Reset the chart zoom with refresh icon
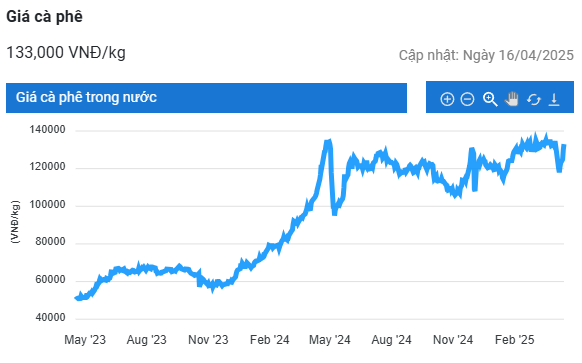This screenshot has width=582, height=363. (533, 99)
